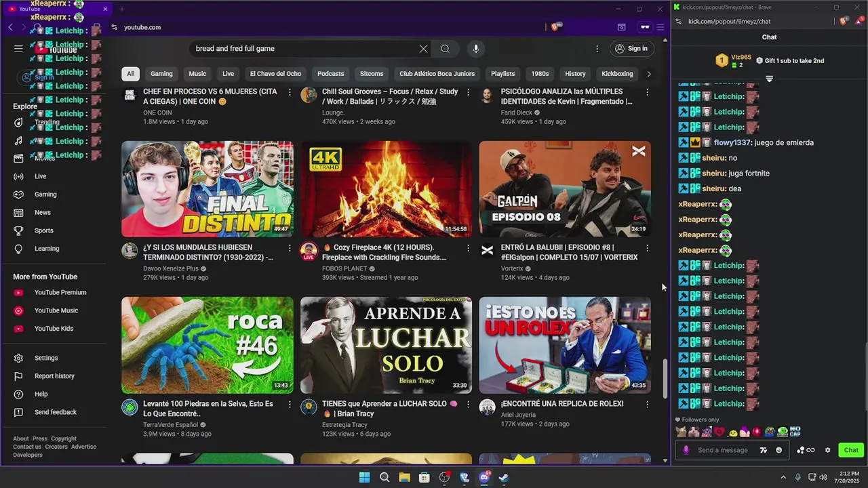Select the All filter chip
Image resolution: width=868 pixels, height=488 pixels.
pyautogui.click(x=130, y=73)
